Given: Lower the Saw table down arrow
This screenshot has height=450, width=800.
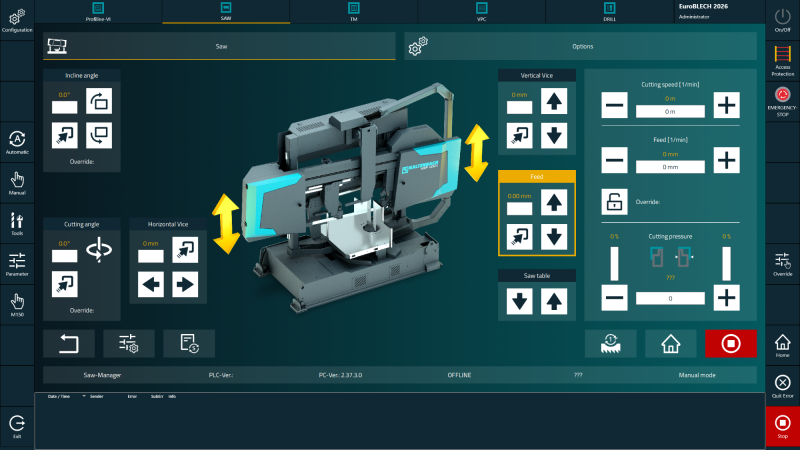Looking at the screenshot, I should (x=519, y=301).
